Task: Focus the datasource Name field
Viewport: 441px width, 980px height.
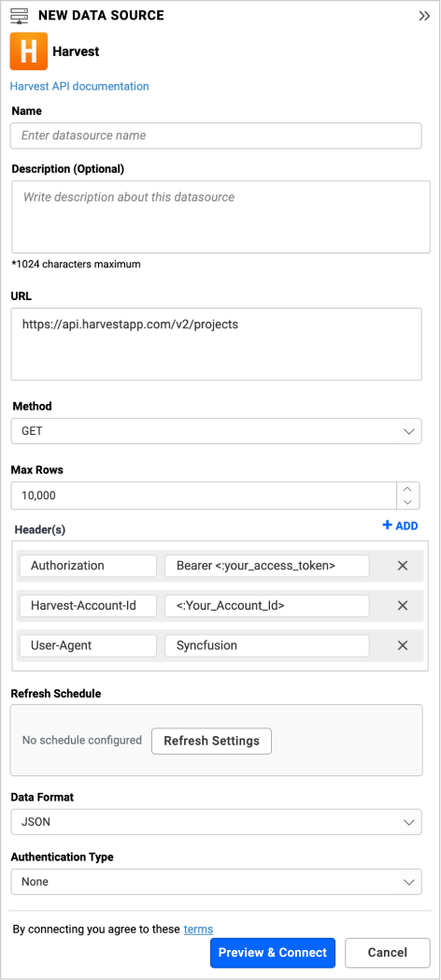Action: pyautogui.click(x=216, y=136)
